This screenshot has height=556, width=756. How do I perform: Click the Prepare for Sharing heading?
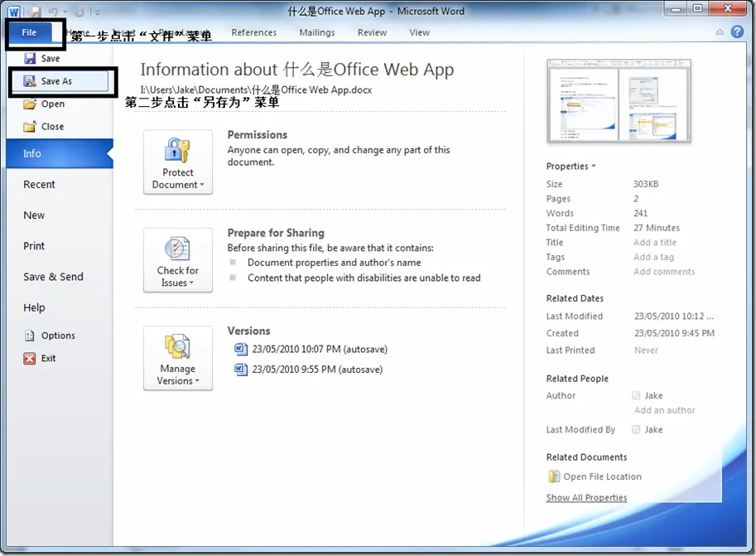[276, 233]
